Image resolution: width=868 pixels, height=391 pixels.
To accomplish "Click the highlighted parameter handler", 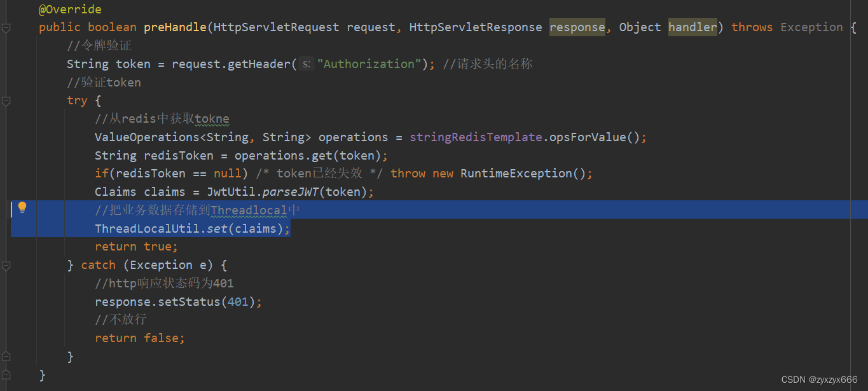I will (692, 27).
